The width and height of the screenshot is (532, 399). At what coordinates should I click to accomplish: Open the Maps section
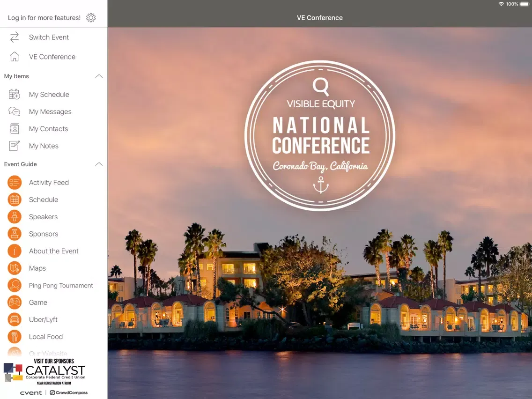(53, 268)
